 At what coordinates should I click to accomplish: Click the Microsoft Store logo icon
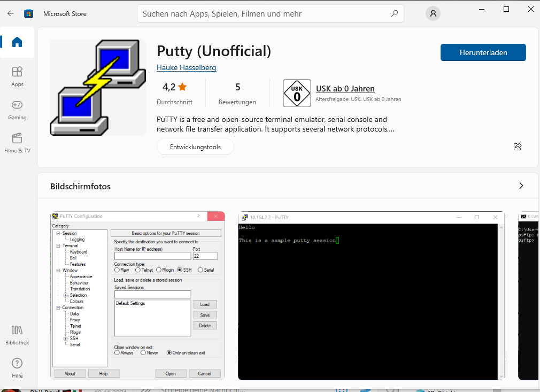coord(28,14)
